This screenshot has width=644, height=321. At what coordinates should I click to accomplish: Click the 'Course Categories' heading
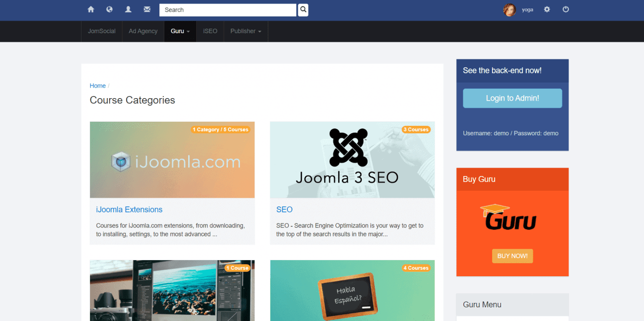click(132, 100)
